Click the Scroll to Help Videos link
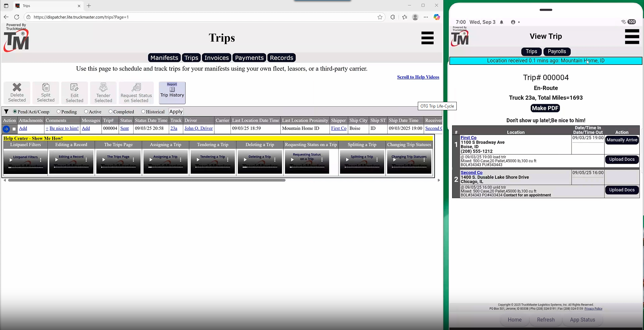Screen dimensions: 644x330 [x=418, y=77]
